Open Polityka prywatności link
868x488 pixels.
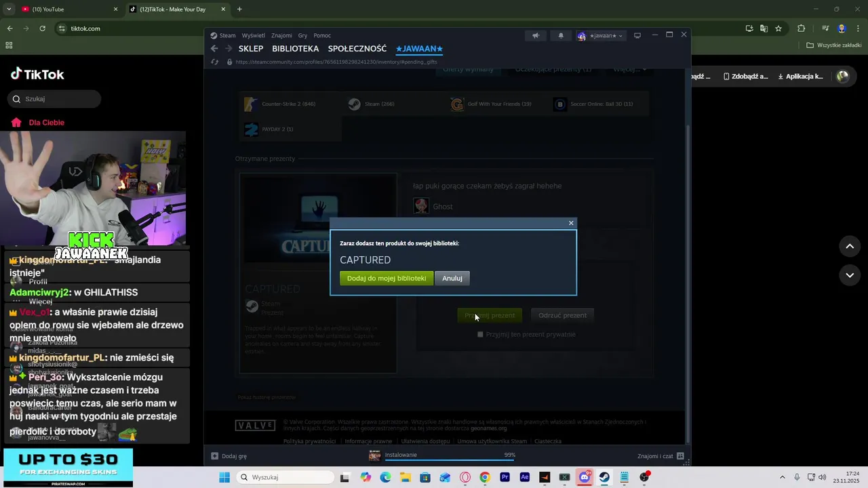[x=309, y=441]
